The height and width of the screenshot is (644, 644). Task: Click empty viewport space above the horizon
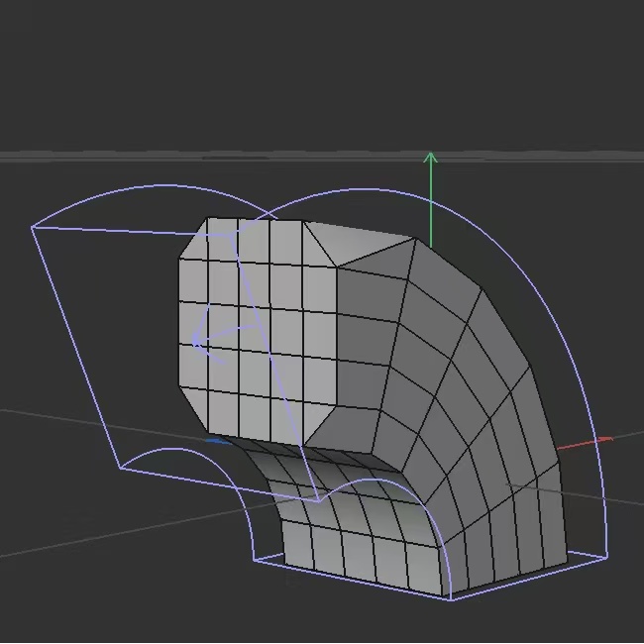297,69
